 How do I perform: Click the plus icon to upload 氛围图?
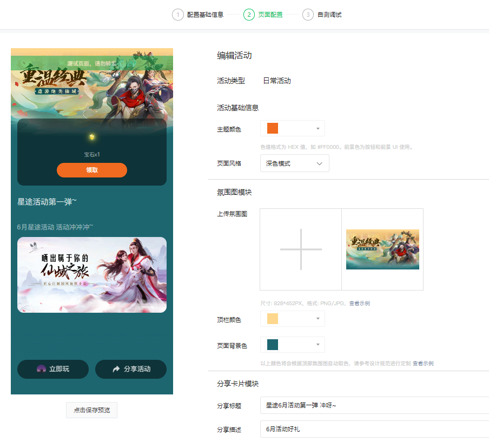click(x=301, y=249)
